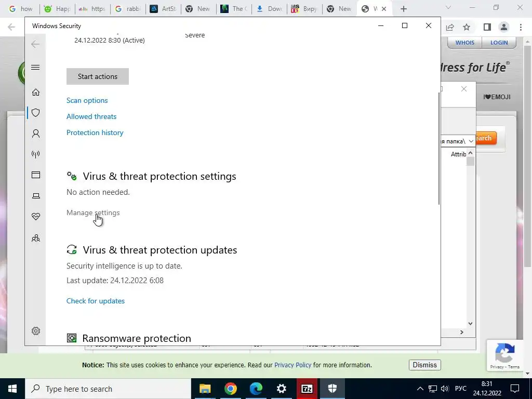
Task: Open Microsoft Edge from taskbar
Action: click(x=256, y=389)
